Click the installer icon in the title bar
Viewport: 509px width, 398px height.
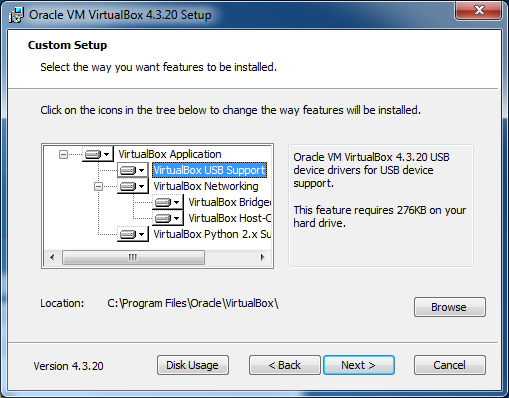pos(16,15)
